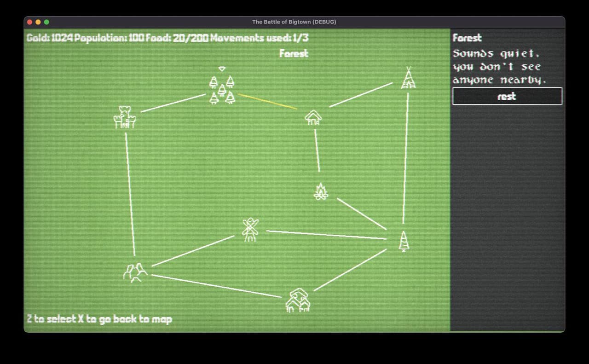The height and width of the screenshot is (364, 589).
Task: Click the window title 'The Battle of Bigtown'
Action: point(294,22)
